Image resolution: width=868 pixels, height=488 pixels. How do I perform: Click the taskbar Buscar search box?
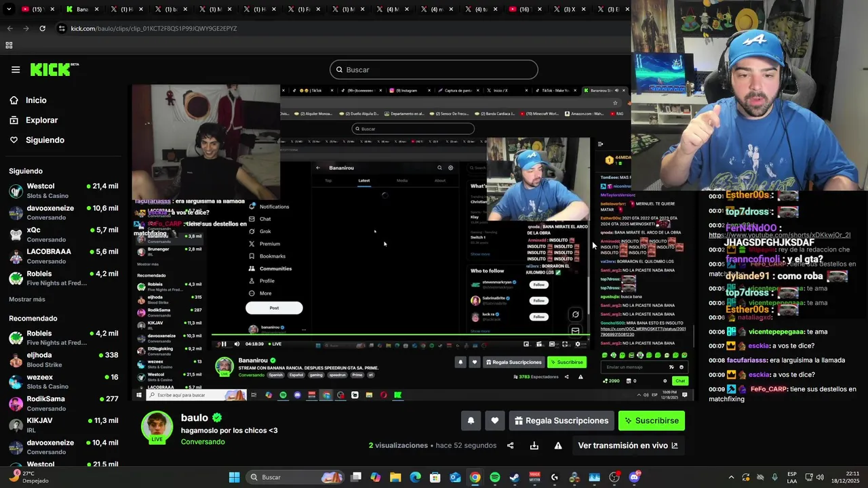point(294,477)
